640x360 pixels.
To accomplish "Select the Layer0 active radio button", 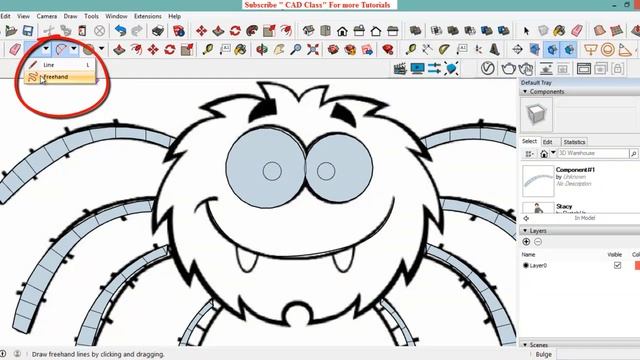I will pyautogui.click(x=526, y=265).
